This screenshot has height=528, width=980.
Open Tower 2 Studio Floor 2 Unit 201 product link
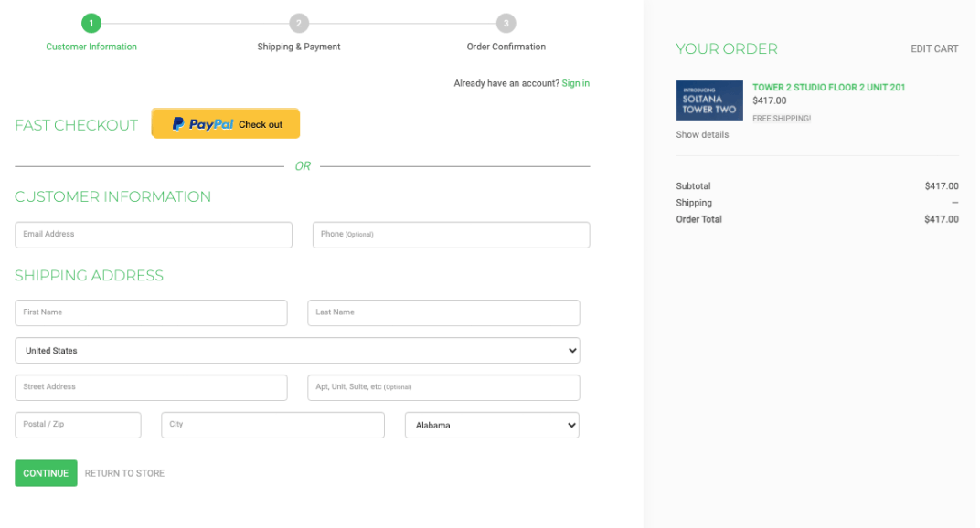[829, 88]
